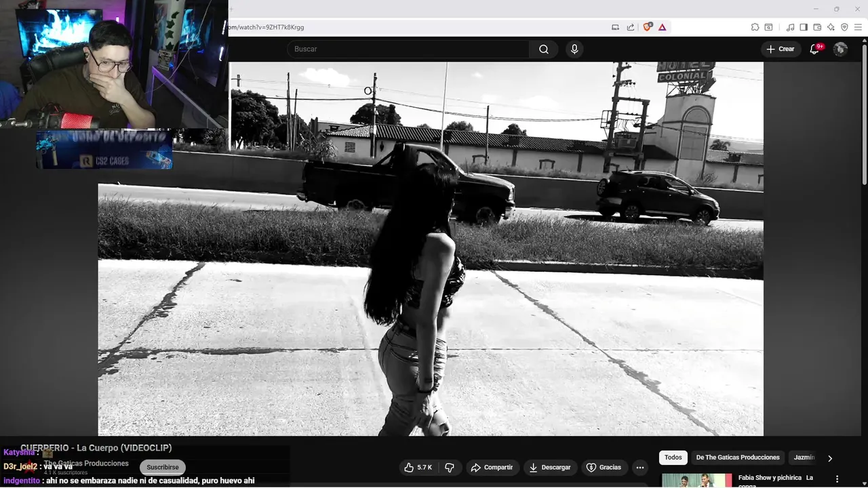
Task: Click chat username D3r_joel2
Action: pyautogui.click(x=20, y=466)
